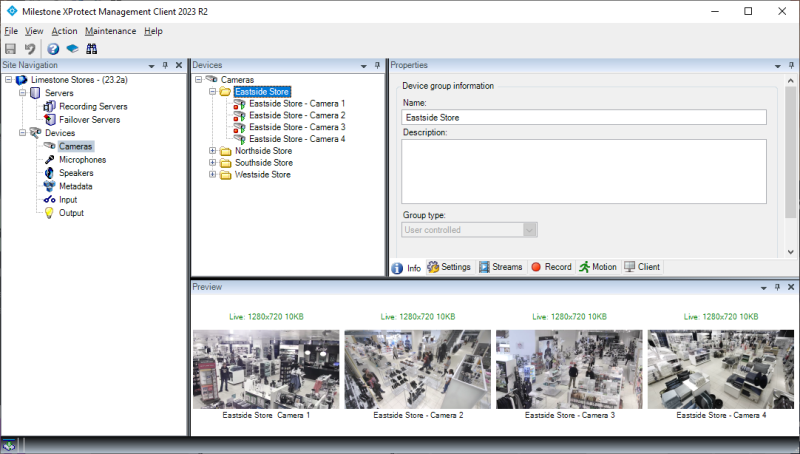Pin the Properties panel
Viewport: 800px width, 454px height.
[791, 65]
